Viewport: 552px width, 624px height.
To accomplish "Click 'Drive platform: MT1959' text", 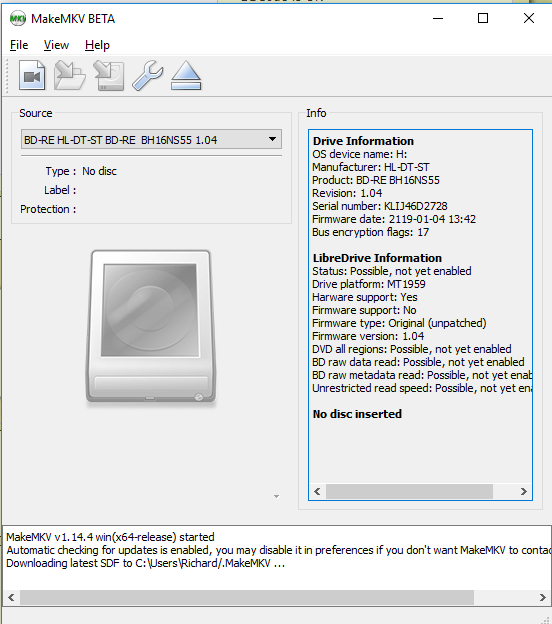I will pos(369,284).
